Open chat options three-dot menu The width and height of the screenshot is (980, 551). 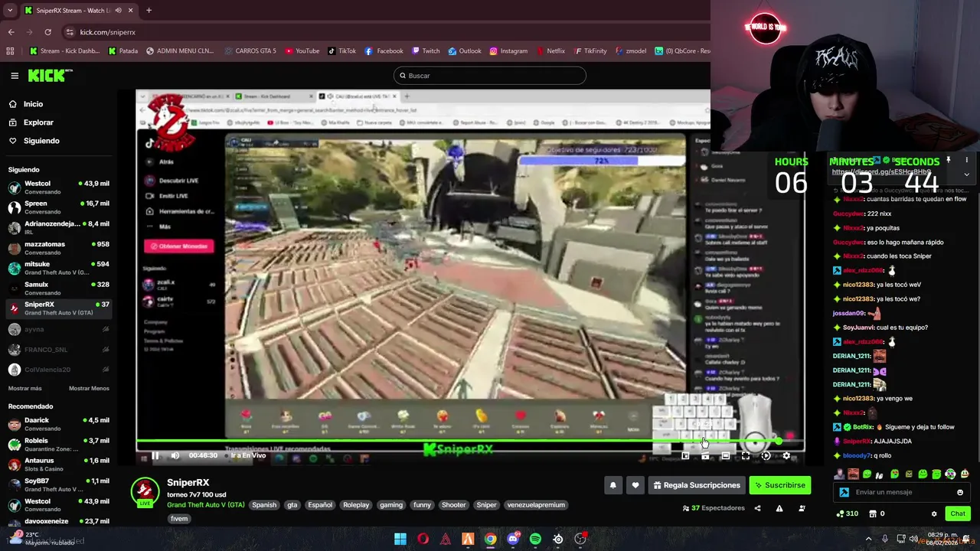click(x=967, y=160)
